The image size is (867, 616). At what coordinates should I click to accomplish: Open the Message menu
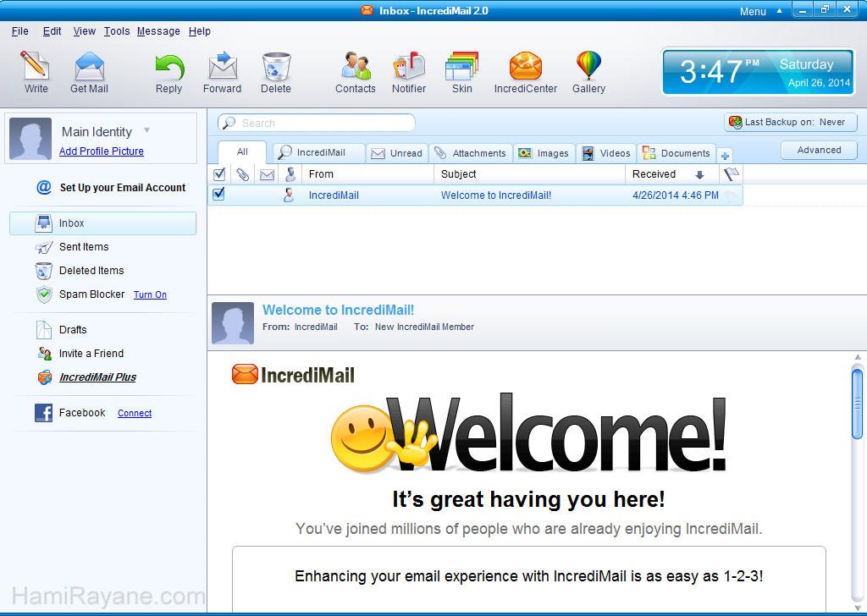(x=158, y=31)
